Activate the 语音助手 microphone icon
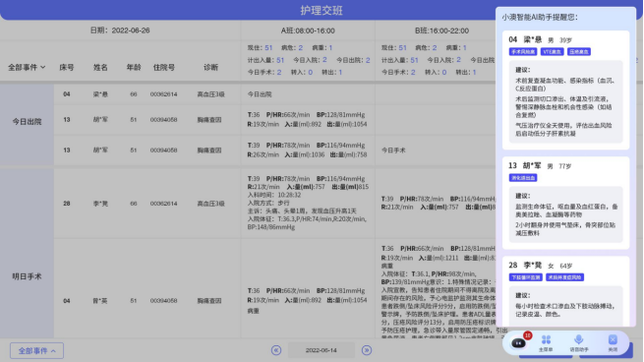The height and width of the screenshot is (362, 644). pyautogui.click(x=579, y=339)
